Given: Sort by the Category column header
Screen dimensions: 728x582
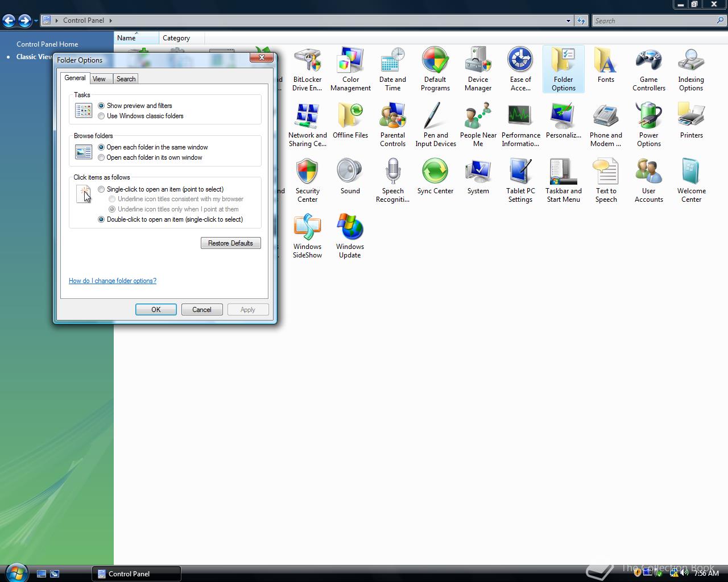Looking at the screenshot, I should 181,38.
